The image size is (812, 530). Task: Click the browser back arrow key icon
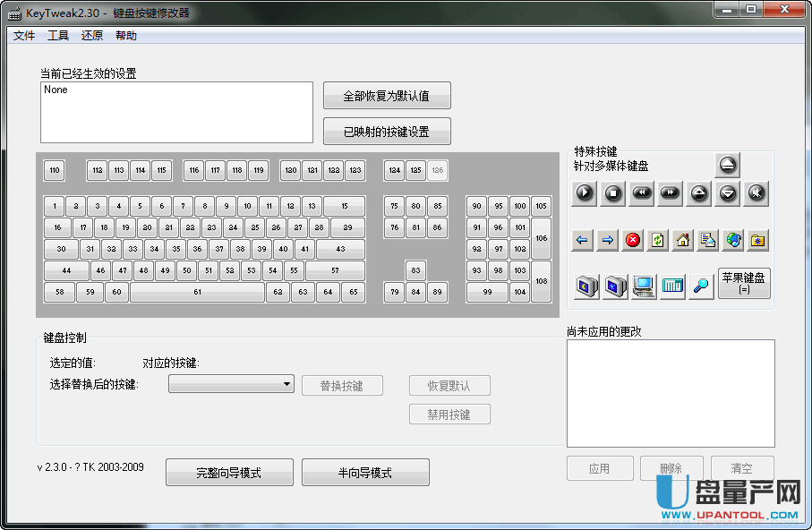click(582, 241)
